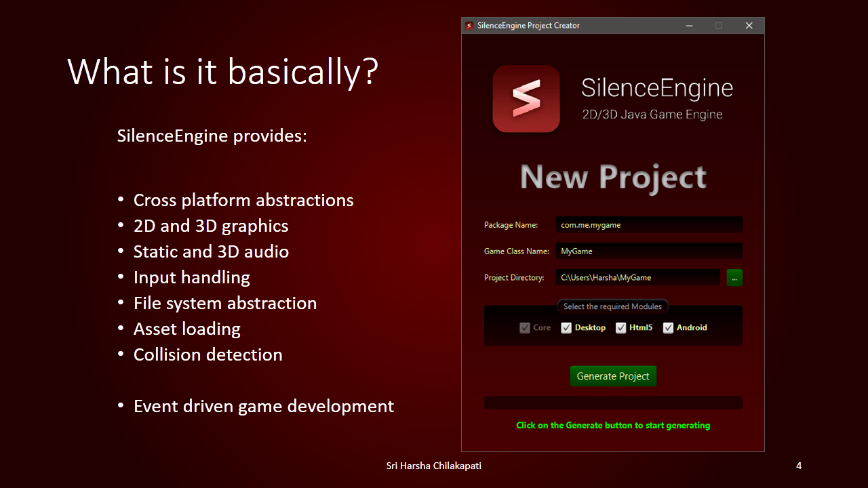Click the 'Sri Harsha Chilakapati' footer

[x=434, y=466]
